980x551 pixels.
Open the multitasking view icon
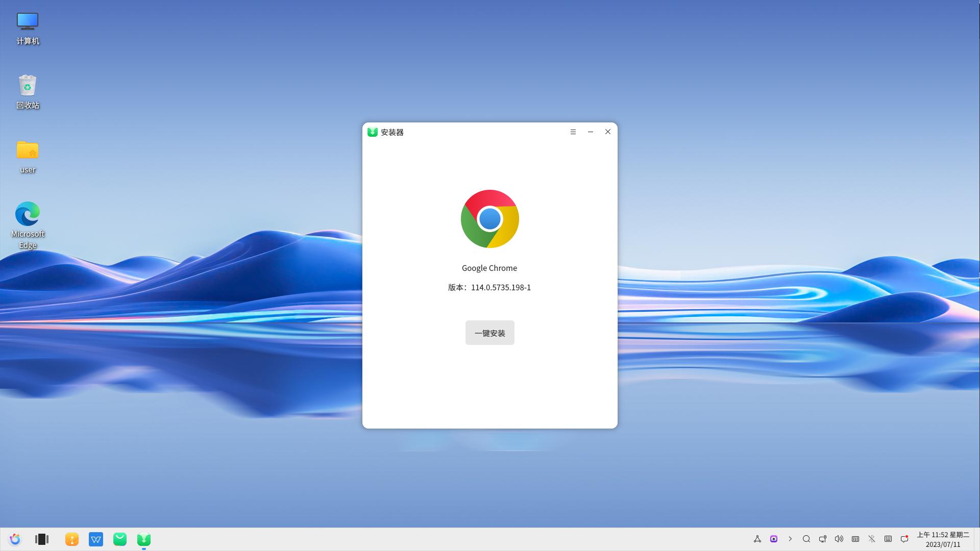42,539
